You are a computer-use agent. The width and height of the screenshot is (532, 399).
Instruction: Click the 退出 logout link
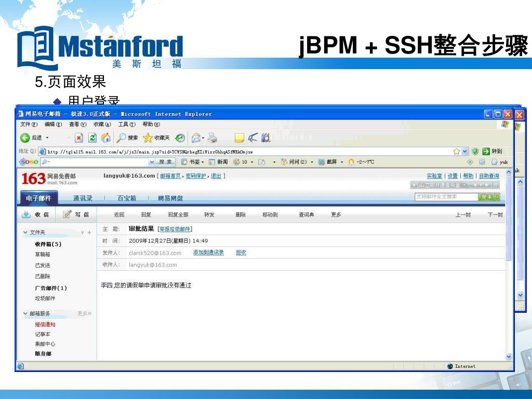pyautogui.click(x=216, y=176)
